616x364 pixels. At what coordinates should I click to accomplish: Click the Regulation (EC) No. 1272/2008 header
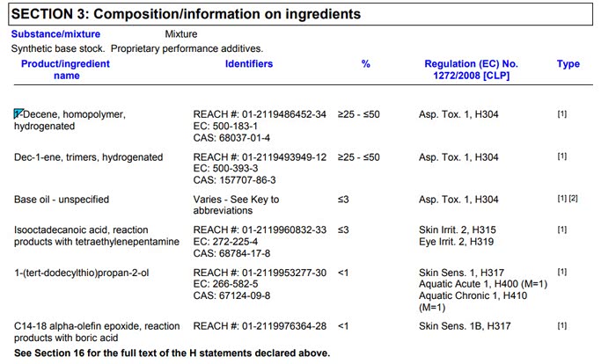point(471,69)
